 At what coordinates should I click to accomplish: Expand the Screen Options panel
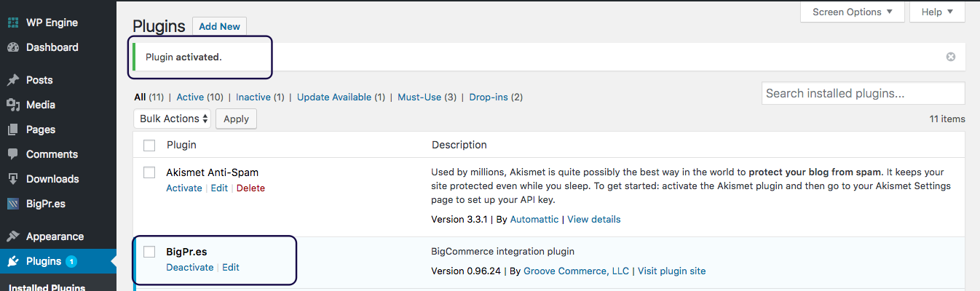click(853, 12)
